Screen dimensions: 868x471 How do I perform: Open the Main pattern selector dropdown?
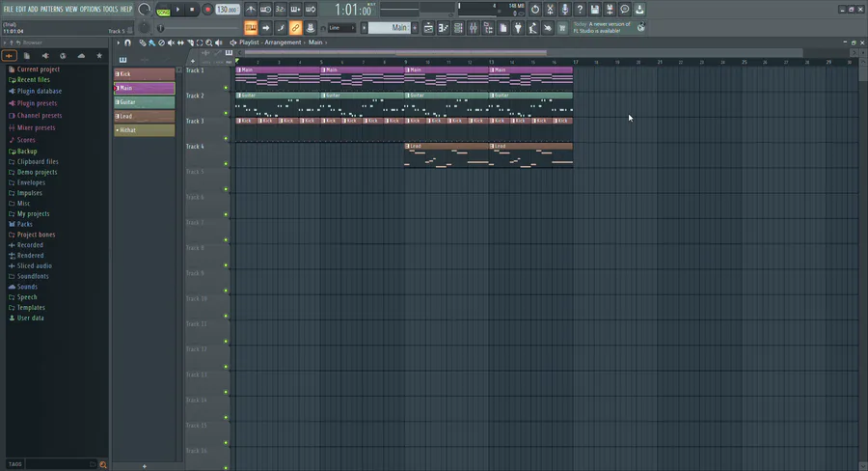(x=390, y=28)
